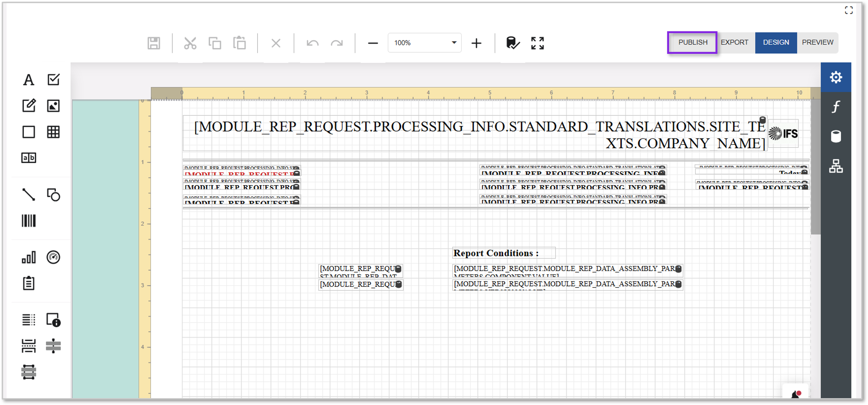868x405 pixels.
Task: Select the Rich text edit tool
Action: (29, 106)
